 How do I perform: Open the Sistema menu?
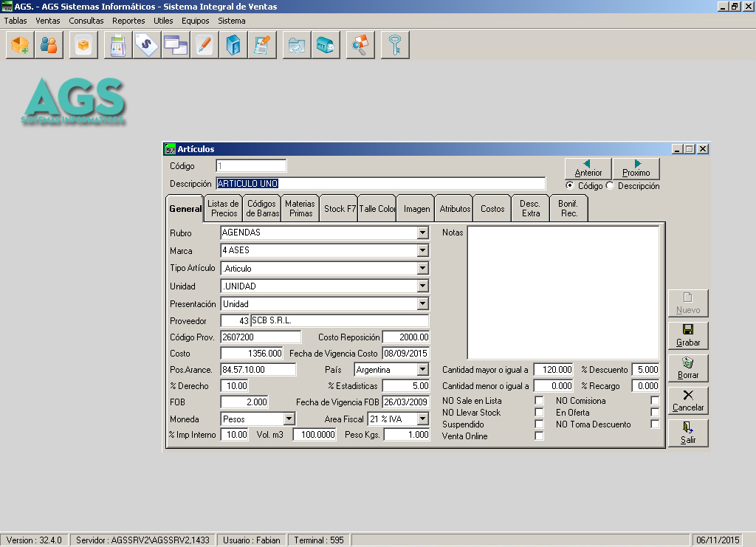231,21
